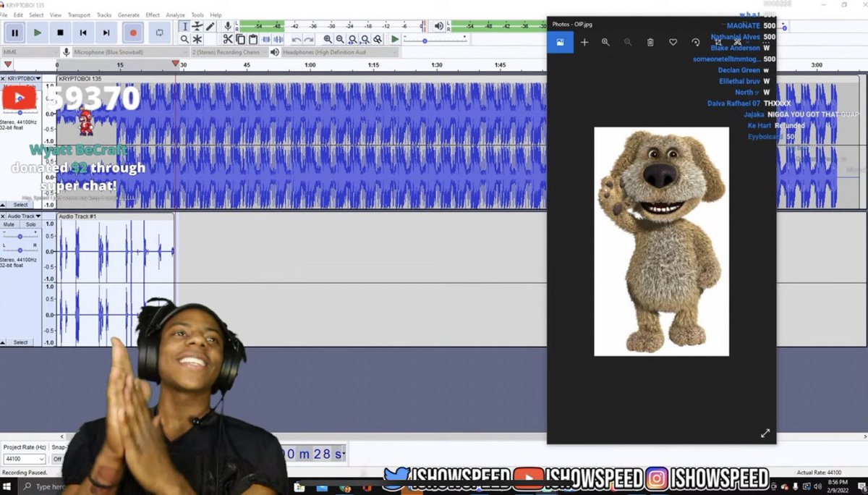
Task: Open the Effect menu
Action: 153,14
